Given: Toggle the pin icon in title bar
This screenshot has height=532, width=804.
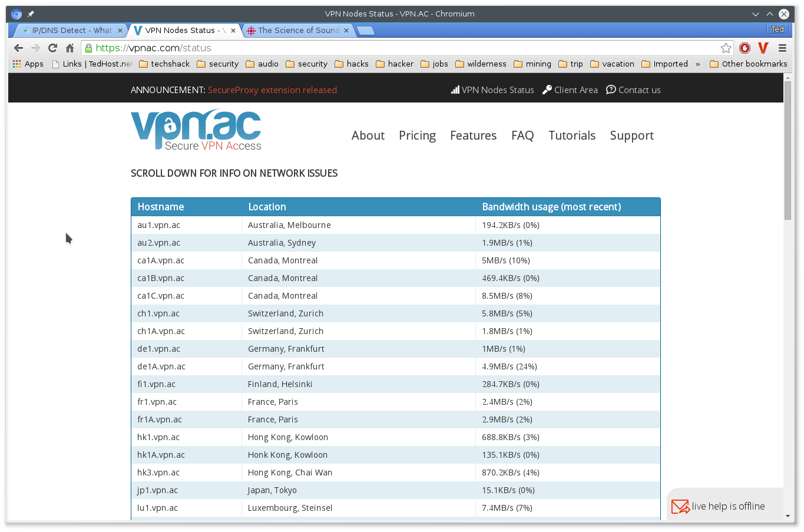Looking at the screenshot, I should (31, 14).
